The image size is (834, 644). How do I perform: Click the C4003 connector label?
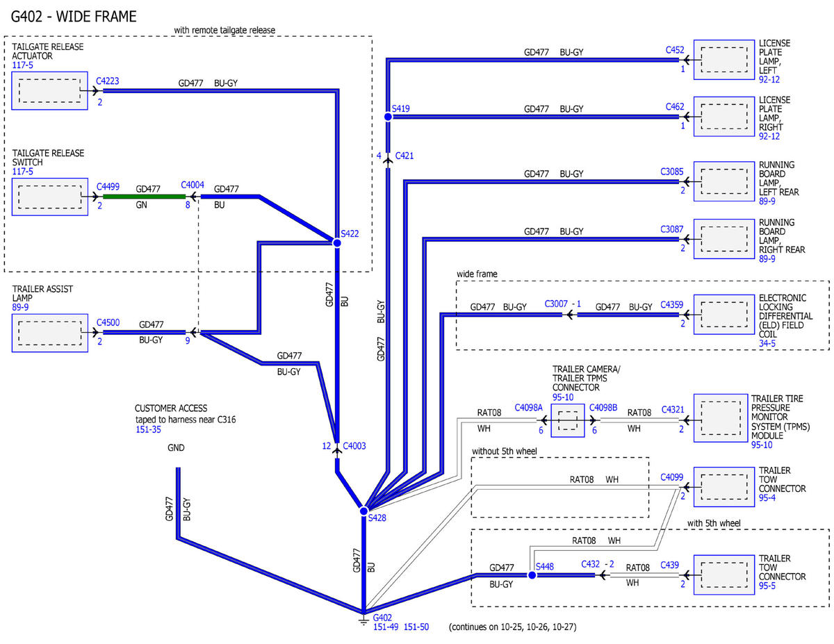pos(354,446)
